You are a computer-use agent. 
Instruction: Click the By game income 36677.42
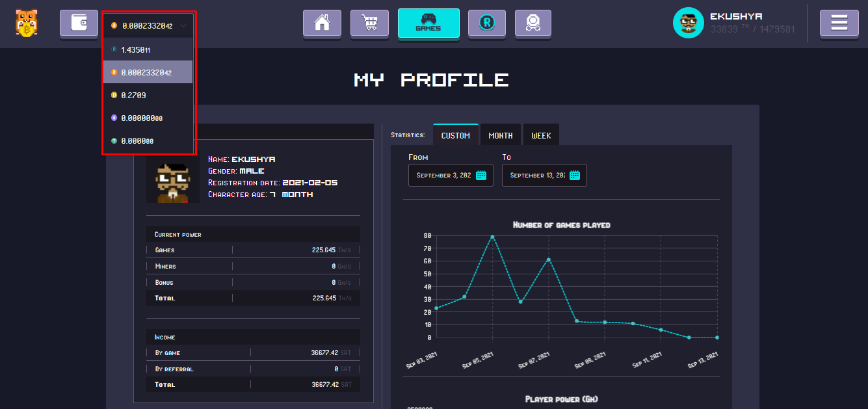click(324, 352)
